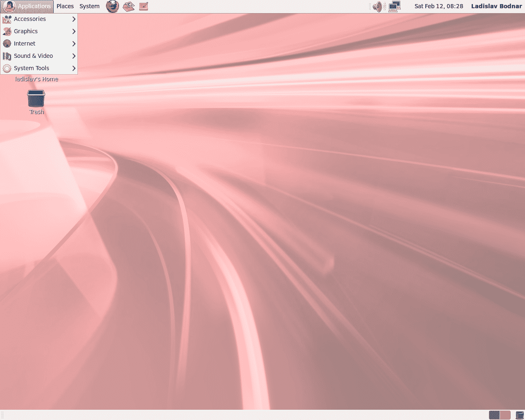Expand the Graphics submenu
Viewport: 525px width, 420px height.
pyautogui.click(x=39, y=31)
